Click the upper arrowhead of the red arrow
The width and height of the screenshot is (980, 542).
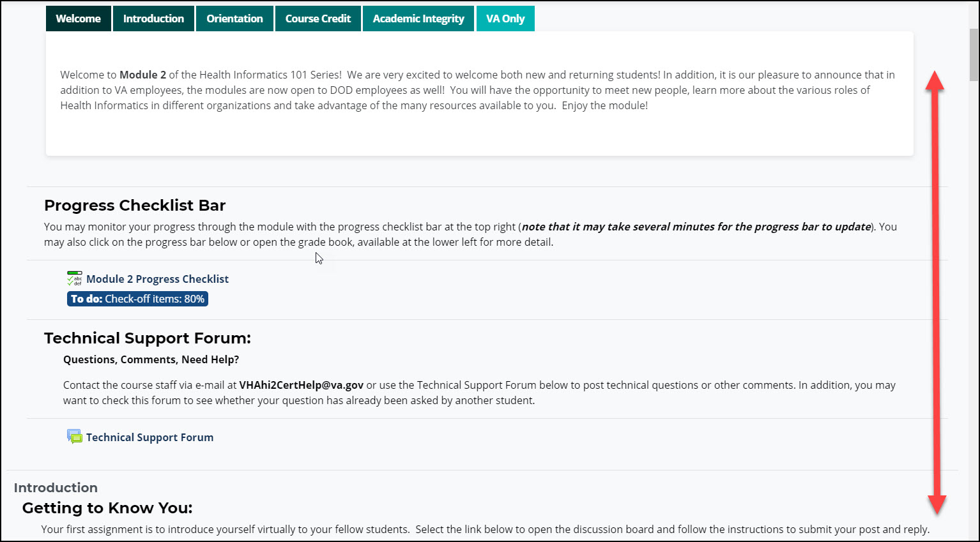[x=935, y=80]
